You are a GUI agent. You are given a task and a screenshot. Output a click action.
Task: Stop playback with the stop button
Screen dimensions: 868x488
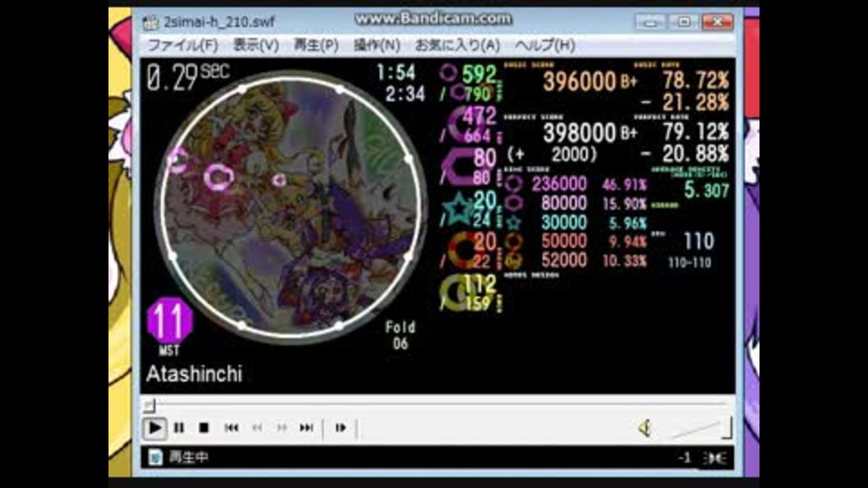[203, 427]
